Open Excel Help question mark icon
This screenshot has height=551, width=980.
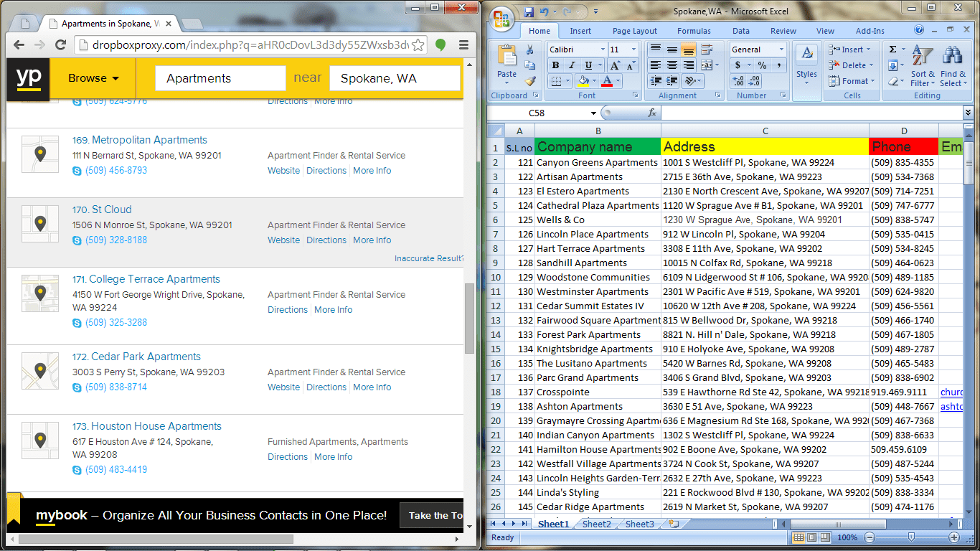919,31
